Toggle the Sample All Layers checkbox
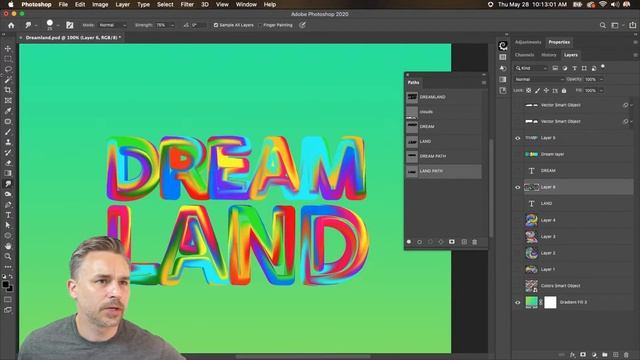 pos(216,25)
